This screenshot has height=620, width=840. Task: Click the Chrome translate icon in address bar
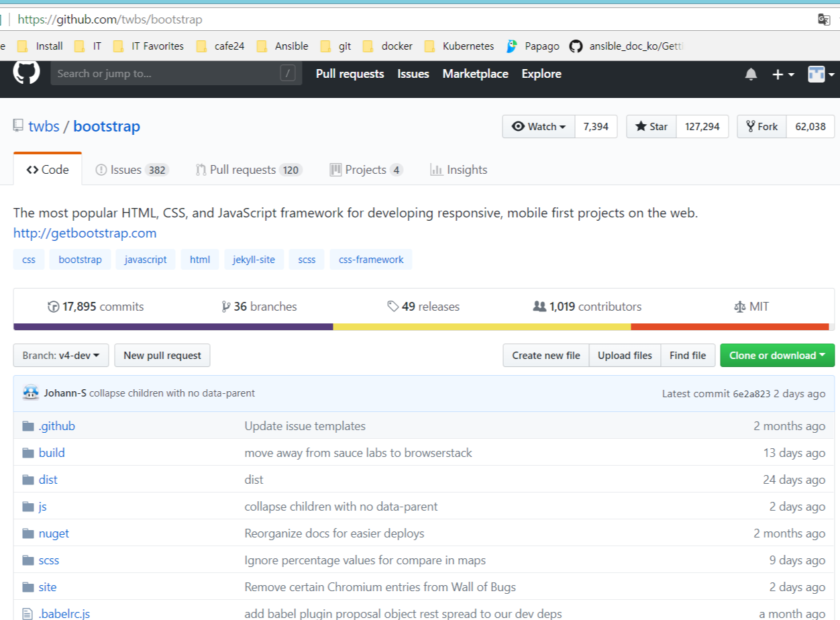tap(824, 19)
